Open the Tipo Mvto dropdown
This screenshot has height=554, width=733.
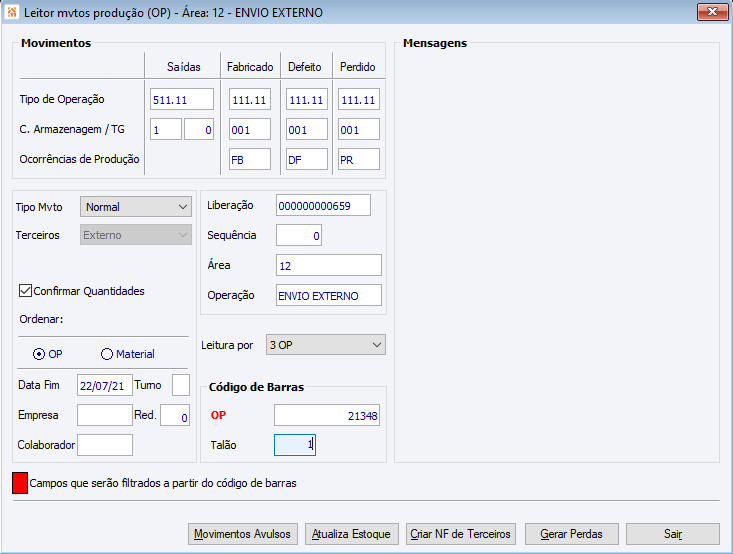(136, 207)
